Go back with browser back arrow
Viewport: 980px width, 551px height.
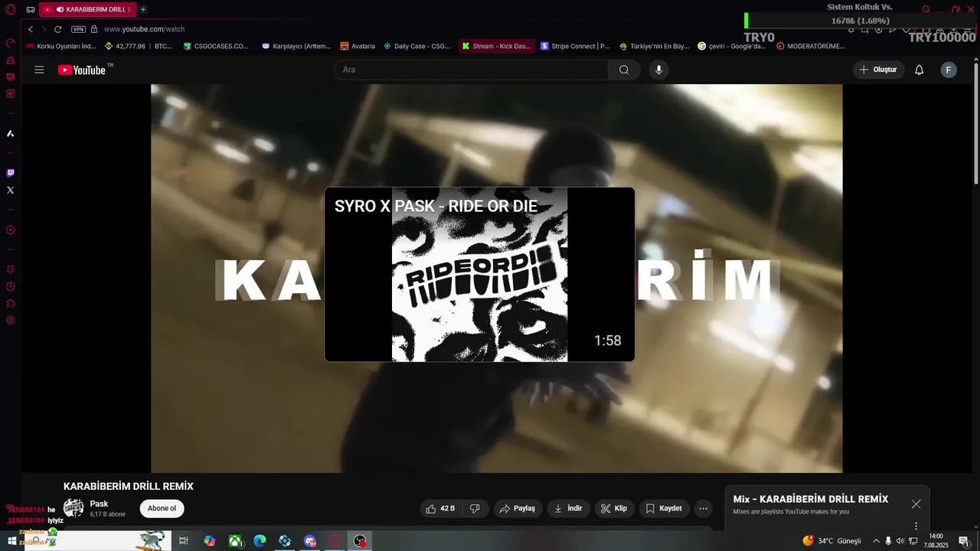(31, 29)
